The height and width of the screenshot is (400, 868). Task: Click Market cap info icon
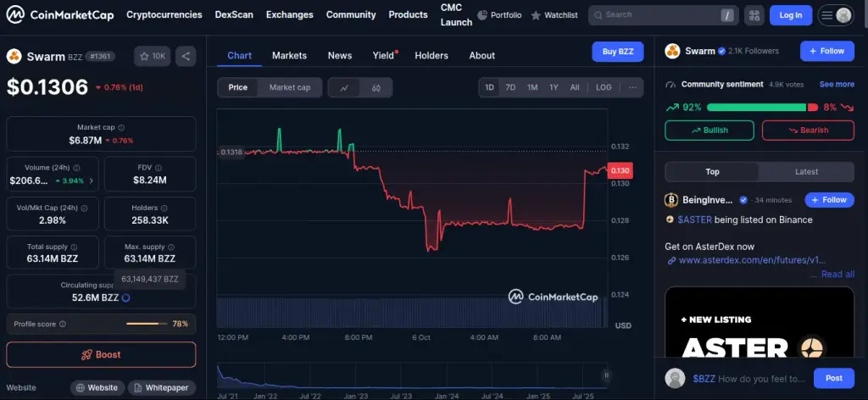[x=121, y=127]
